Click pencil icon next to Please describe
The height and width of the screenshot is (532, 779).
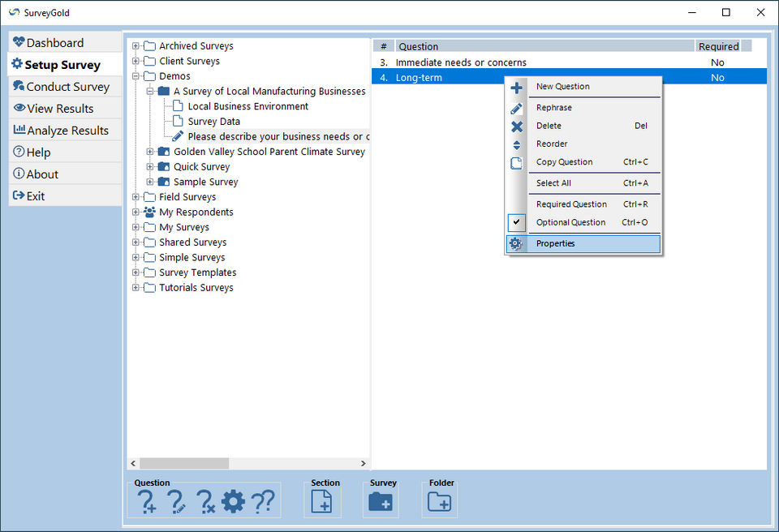point(178,136)
